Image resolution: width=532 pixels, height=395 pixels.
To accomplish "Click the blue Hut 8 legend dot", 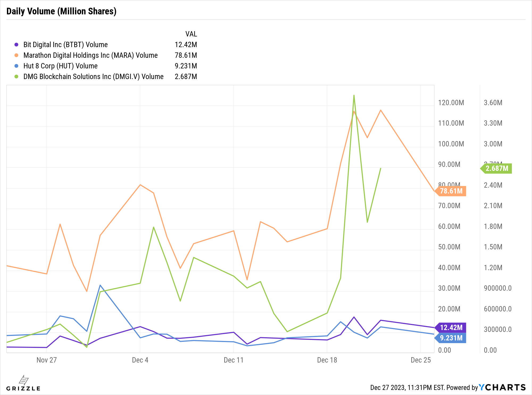I will coord(16,66).
